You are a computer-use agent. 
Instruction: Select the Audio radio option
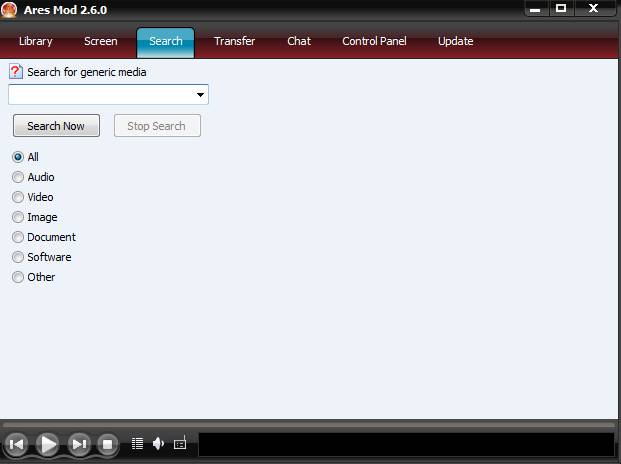[x=18, y=177]
